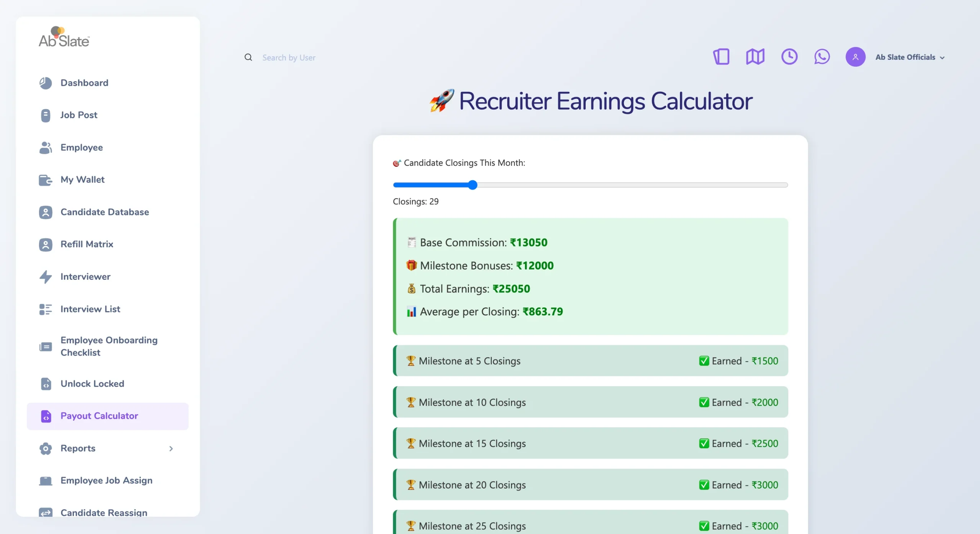Click the Earned checkmark for Milestone at 15 Closings
The height and width of the screenshot is (534, 980).
pos(704,444)
